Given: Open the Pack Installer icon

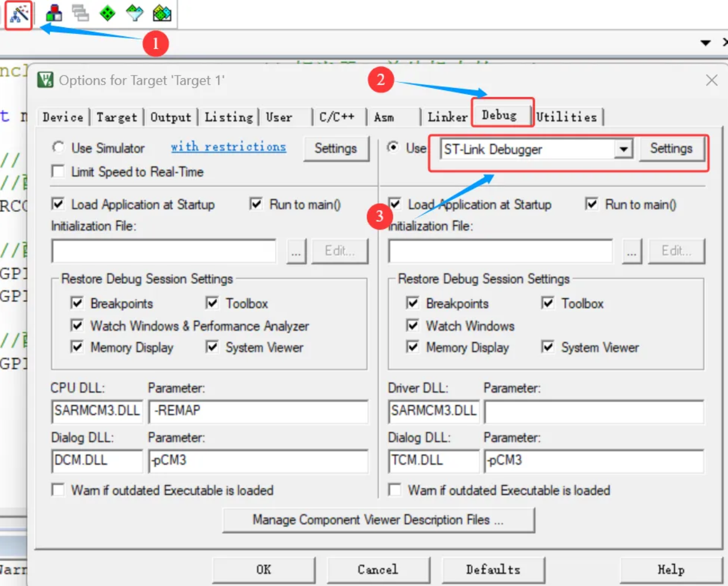Looking at the screenshot, I should coord(162,12).
